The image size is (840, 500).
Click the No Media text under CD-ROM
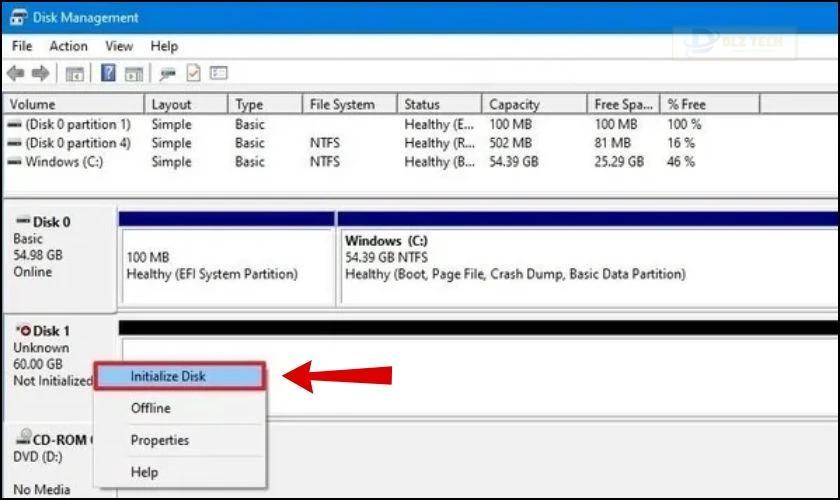pos(41,489)
